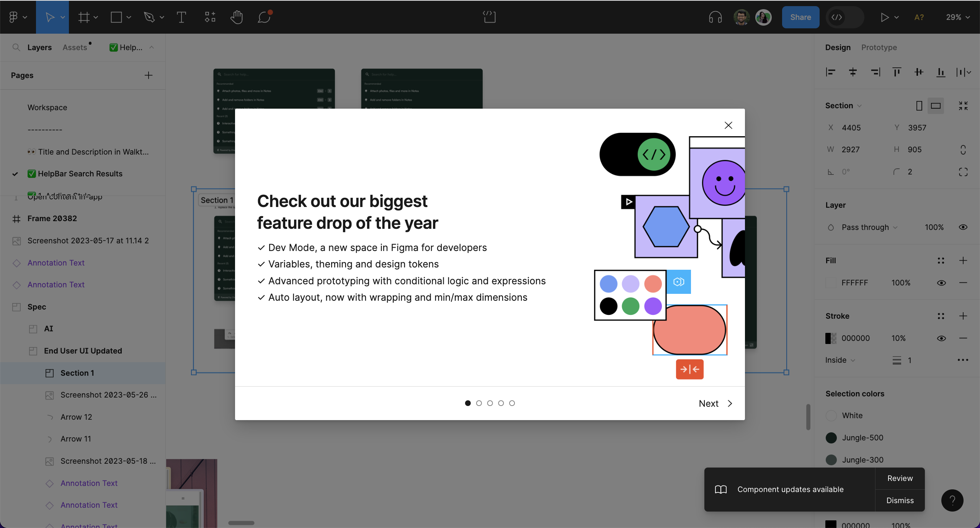Switch to the Prototype tab

(879, 47)
